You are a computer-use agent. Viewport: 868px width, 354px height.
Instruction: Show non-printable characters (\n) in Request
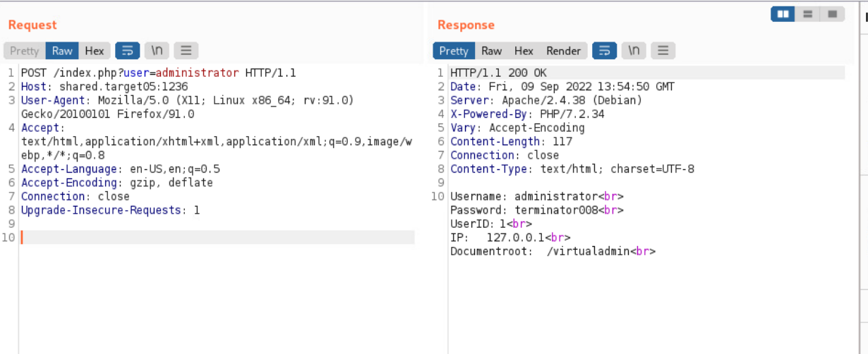click(157, 51)
